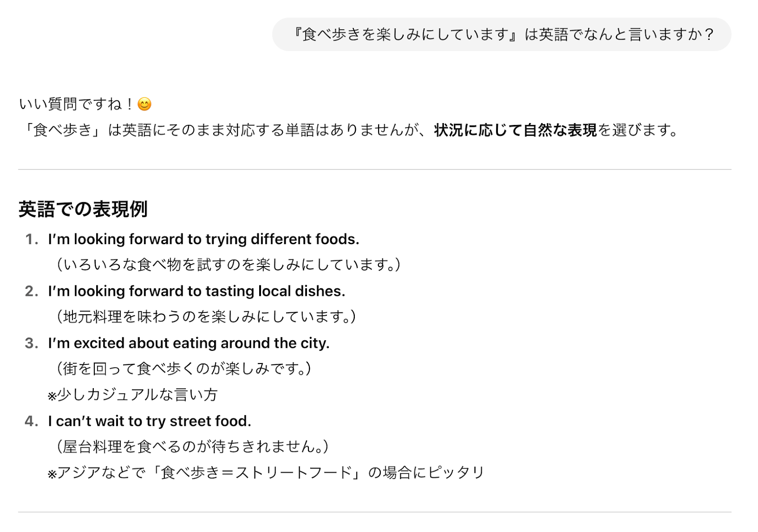758x532 pixels.
Task: Click the heading 英語での表現例
Action: click(x=83, y=209)
